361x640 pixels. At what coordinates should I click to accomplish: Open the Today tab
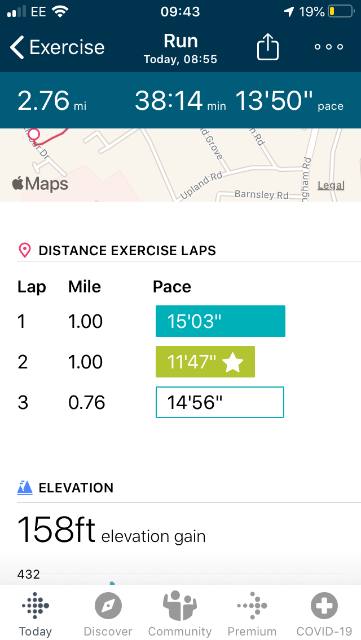point(36,614)
